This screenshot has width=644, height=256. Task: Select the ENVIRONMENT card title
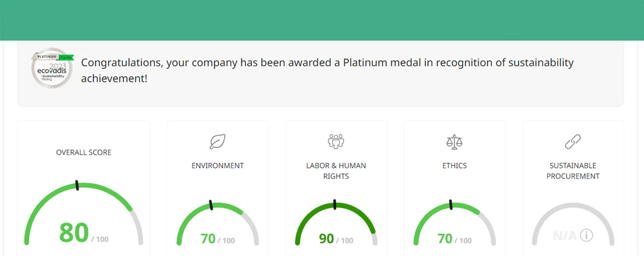218,166
